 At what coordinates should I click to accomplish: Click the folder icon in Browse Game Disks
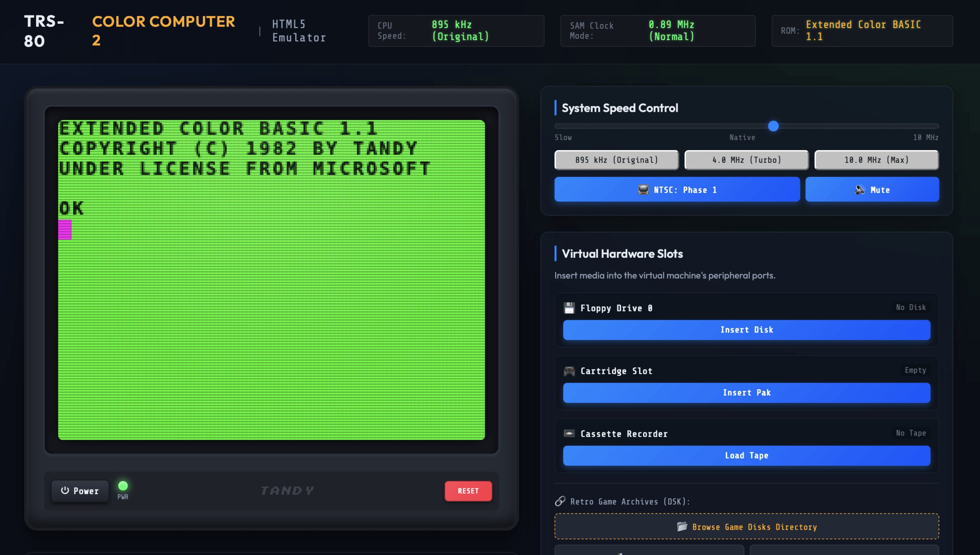point(682,527)
